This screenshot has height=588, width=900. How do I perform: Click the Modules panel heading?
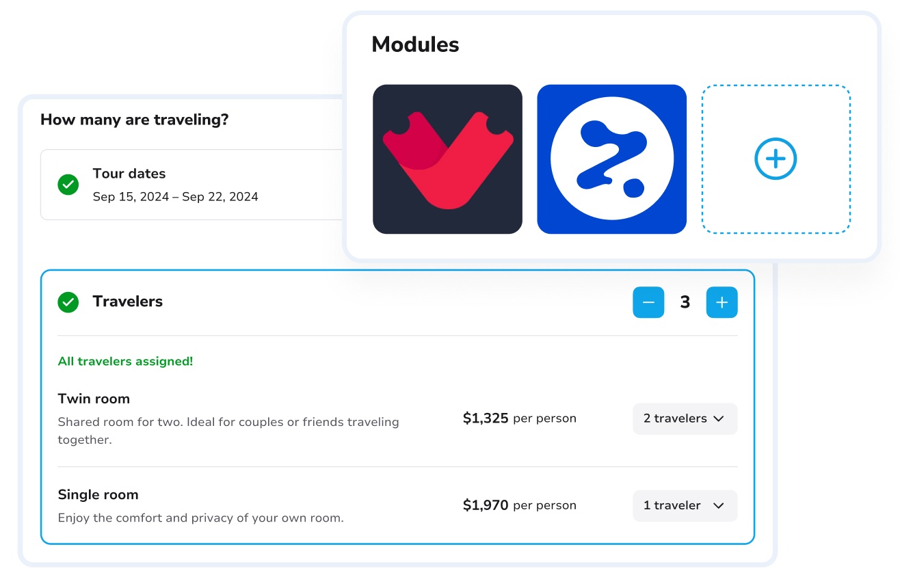pos(415,45)
